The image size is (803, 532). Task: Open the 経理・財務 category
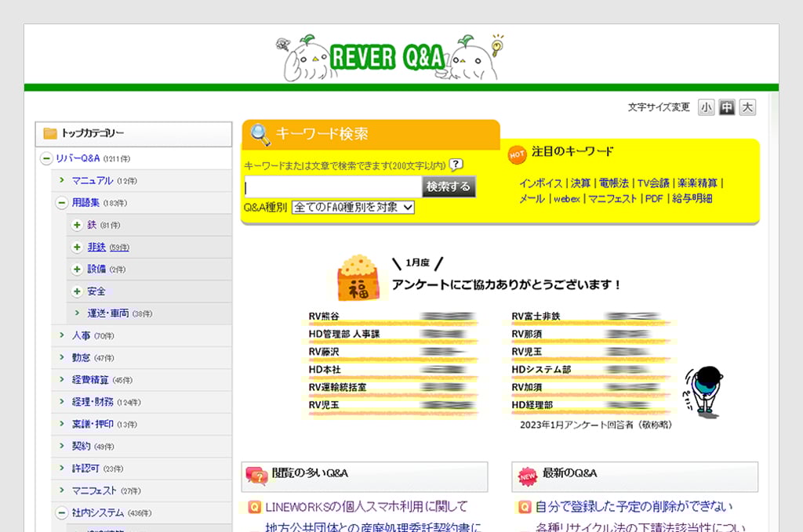93,402
